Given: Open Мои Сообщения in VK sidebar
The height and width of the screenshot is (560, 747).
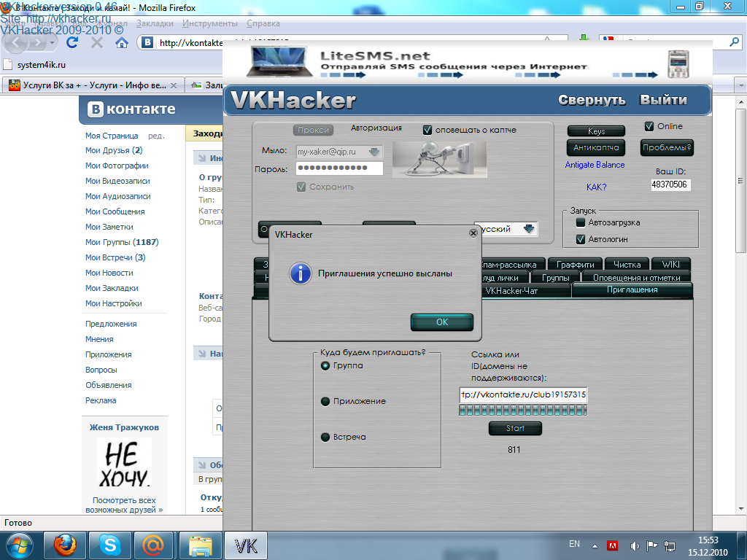Looking at the screenshot, I should 115,211.
